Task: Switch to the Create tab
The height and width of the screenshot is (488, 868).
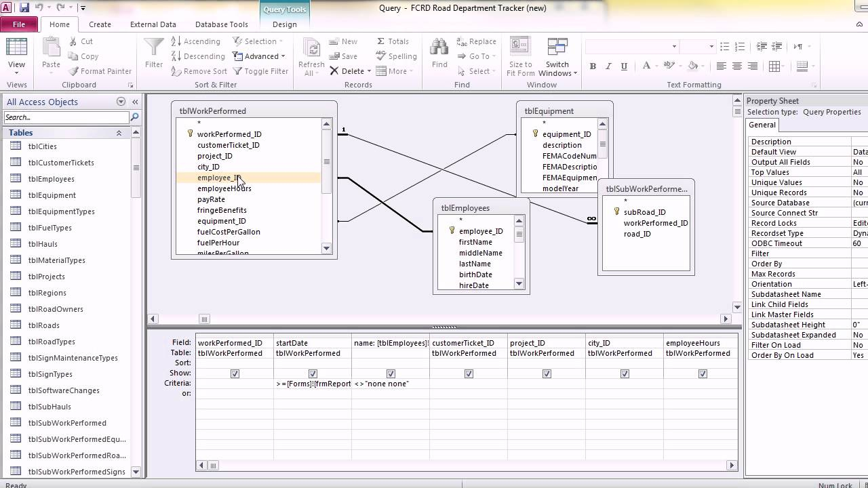Action: 100,24
